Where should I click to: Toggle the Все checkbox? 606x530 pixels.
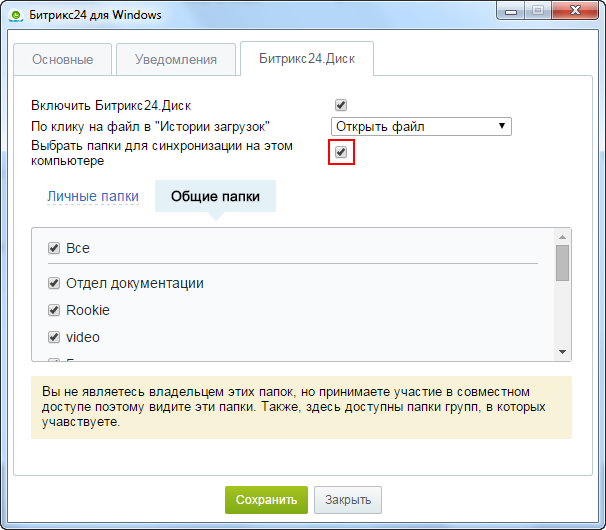tap(54, 248)
